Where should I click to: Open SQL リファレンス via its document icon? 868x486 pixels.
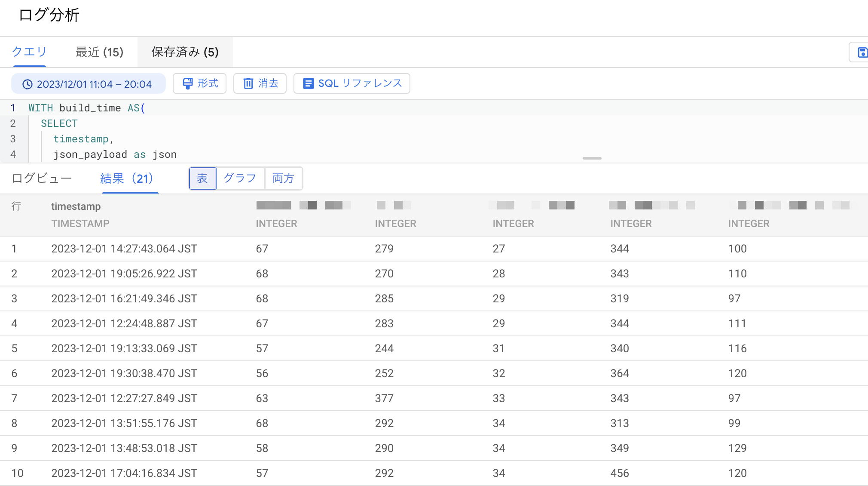[308, 83]
